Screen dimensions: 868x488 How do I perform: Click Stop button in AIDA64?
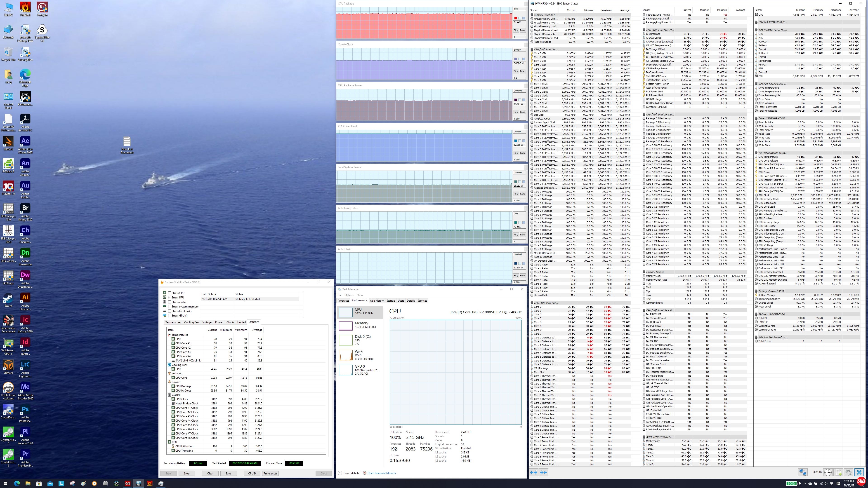186,473
